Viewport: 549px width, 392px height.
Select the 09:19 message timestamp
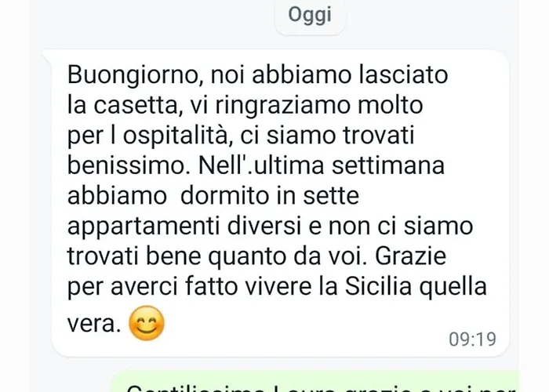[x=472, y=339]
